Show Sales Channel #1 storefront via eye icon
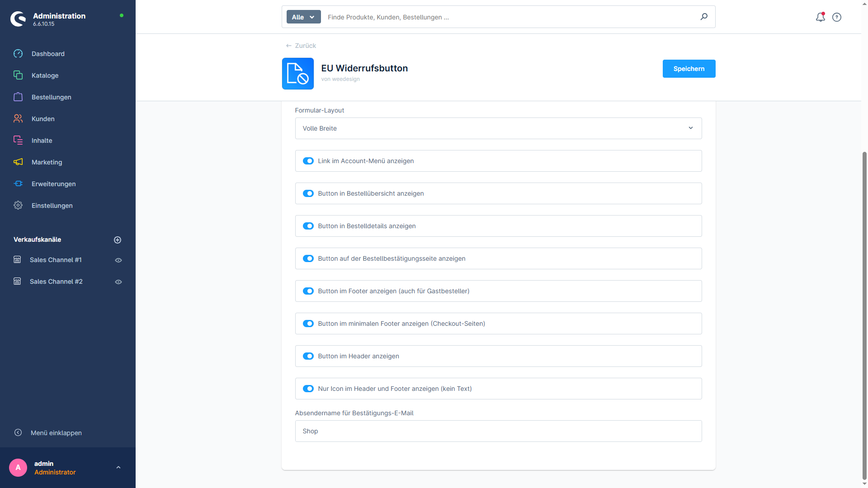 point(118,260)
